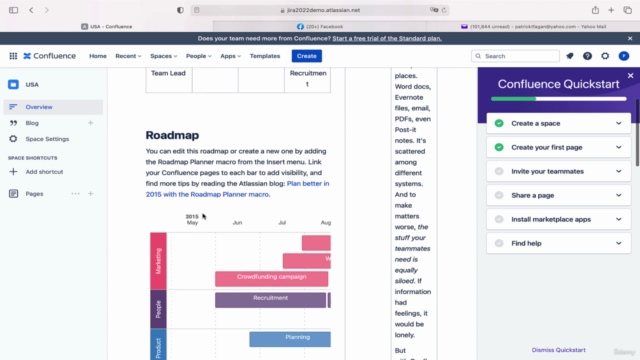Open the Apps dropdown menu
640x360 pixels.
coord(231,56)
